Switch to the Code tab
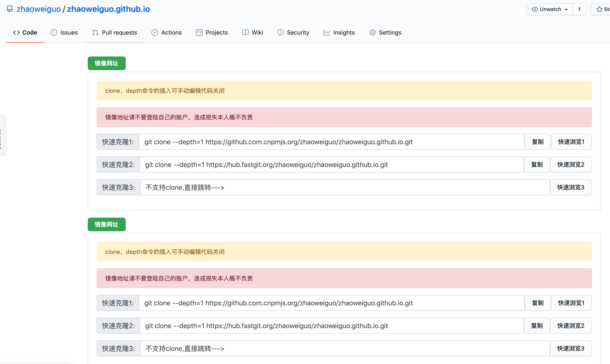The height and width of the screenshot is (364, 610). point(25,33)
